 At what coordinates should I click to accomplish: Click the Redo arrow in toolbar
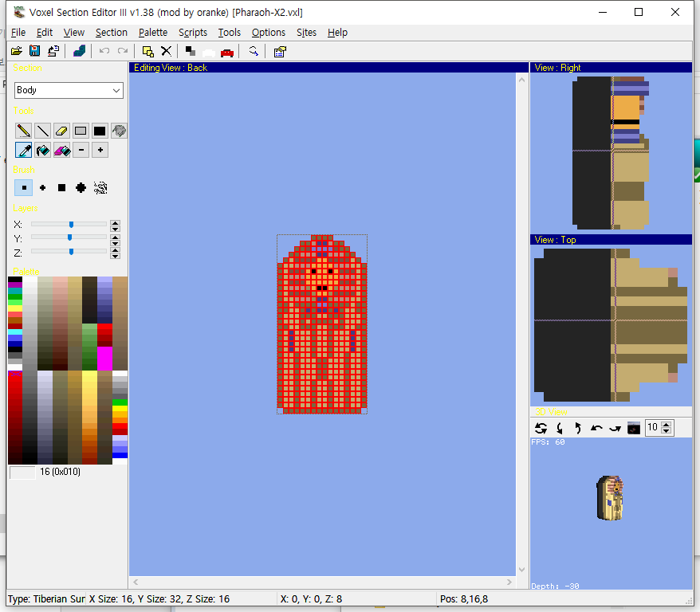pyautogui.click(x=122, y=51)
